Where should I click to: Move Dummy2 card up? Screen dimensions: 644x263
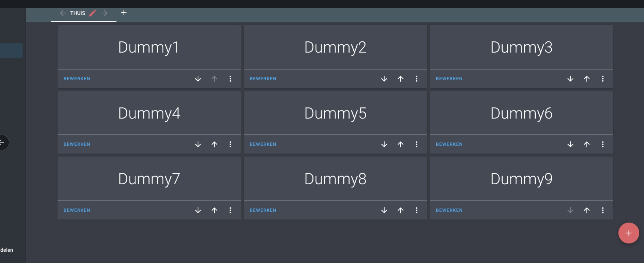400,79
